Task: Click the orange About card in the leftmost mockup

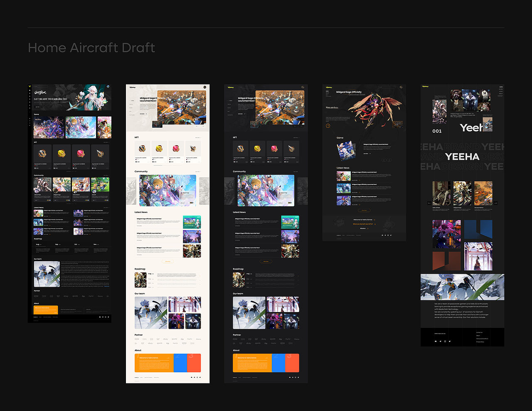Action: pos(46,310)
